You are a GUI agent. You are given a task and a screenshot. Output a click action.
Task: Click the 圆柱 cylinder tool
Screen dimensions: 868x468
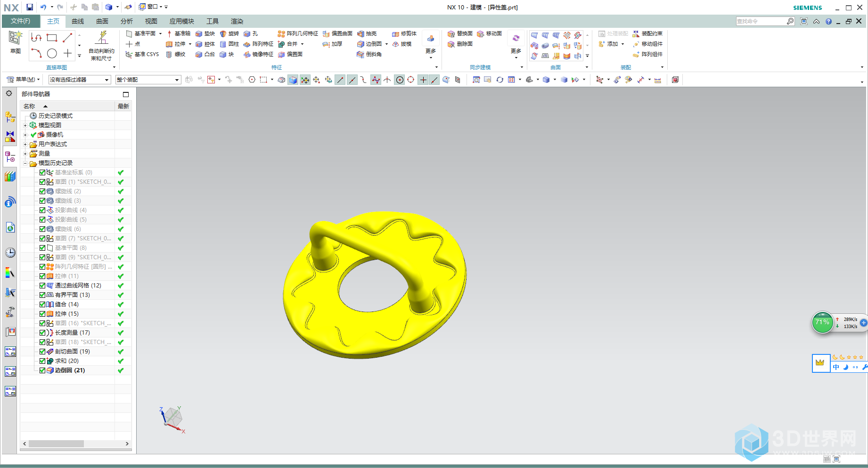click(229, 44)
